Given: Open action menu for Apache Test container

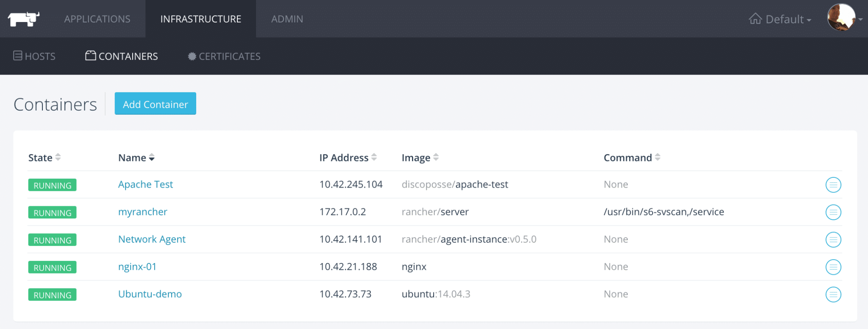Looking at the screenshot, I should click(833, 185).
